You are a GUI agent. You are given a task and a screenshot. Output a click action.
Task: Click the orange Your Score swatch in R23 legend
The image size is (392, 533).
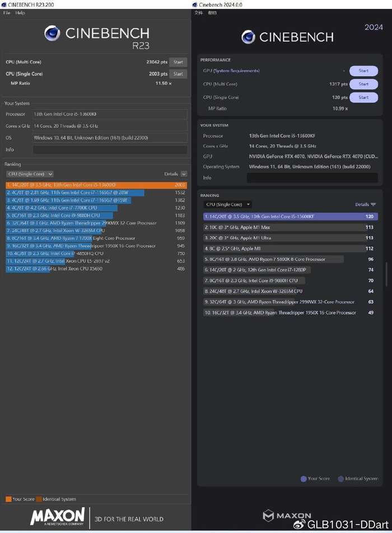tap(8, 499)
